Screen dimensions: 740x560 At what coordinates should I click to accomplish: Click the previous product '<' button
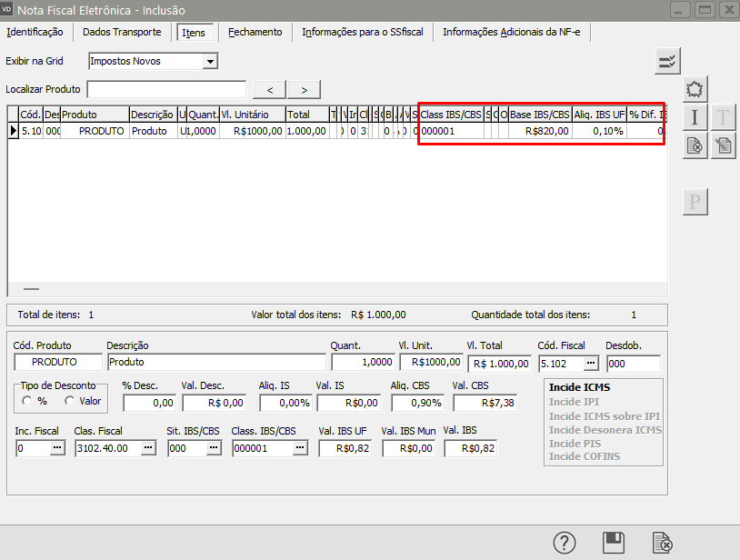tap(269, 89)
